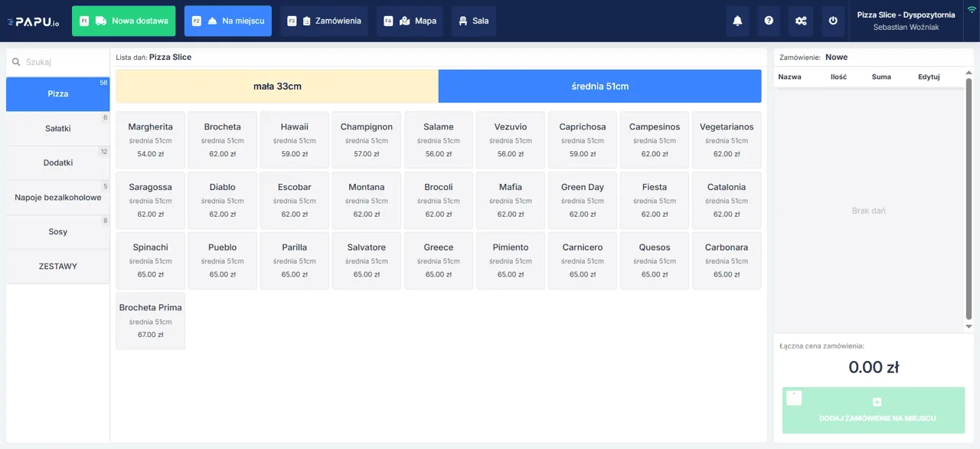Add Montana pizza to order

(x=366, y=200)
